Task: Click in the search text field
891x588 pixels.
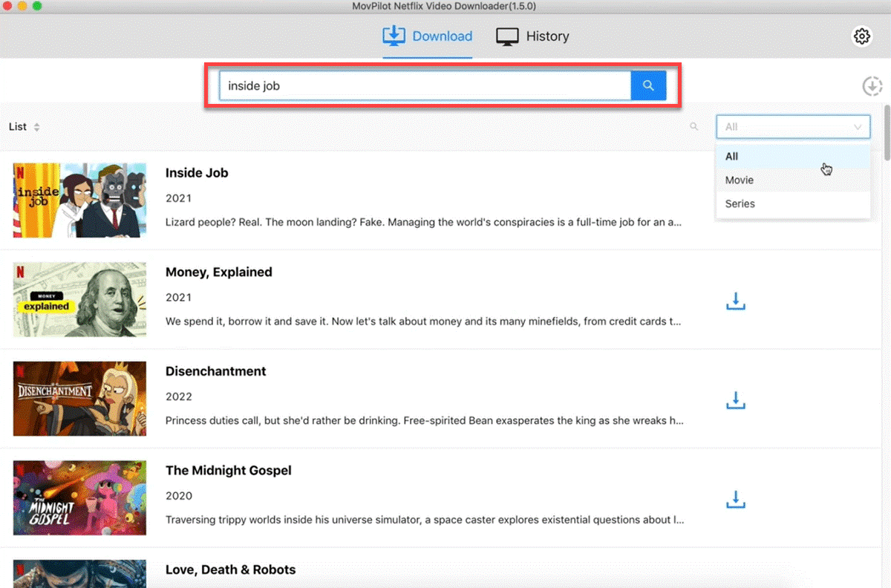Action: pos(423,86)
